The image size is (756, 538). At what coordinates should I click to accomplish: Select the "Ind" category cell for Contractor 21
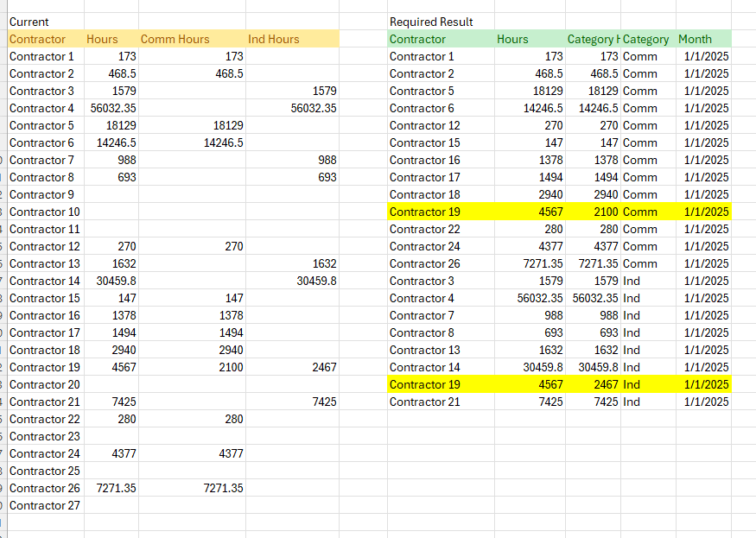coord(632,402)
